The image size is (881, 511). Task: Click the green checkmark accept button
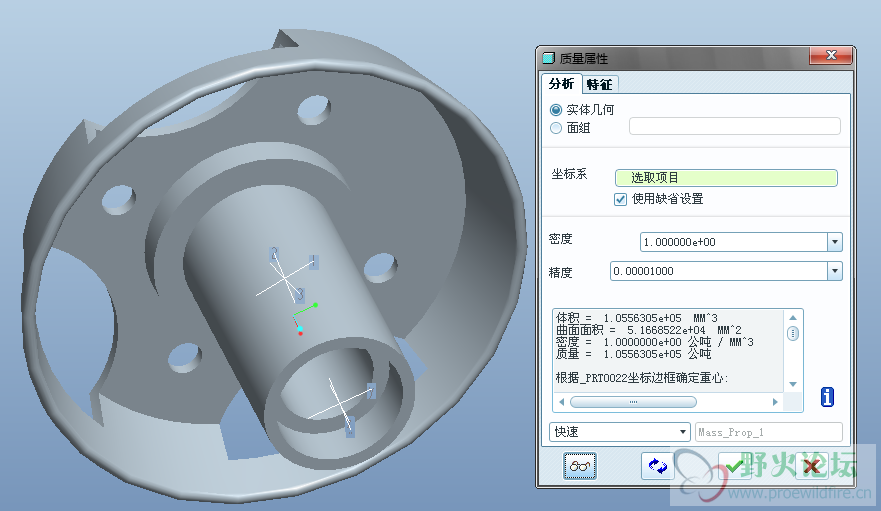pos(734,466)
